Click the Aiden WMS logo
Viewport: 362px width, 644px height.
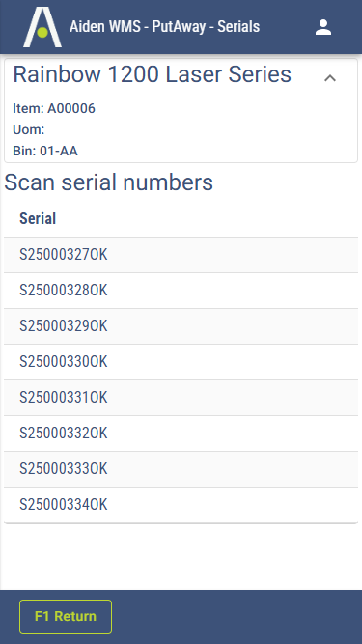(x=42, y=27)
